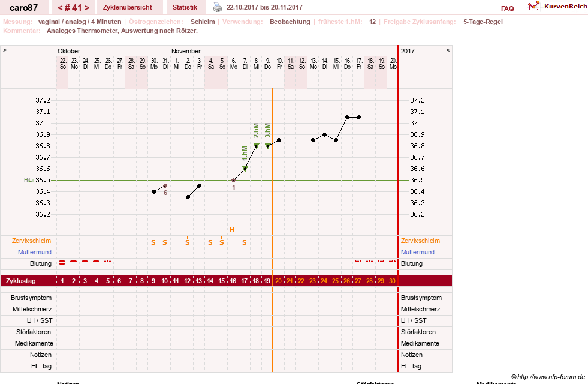588x384 pixels.
Task: Click the S+ mucus symbol on cycle day 12
Action: tap(188, 241)
